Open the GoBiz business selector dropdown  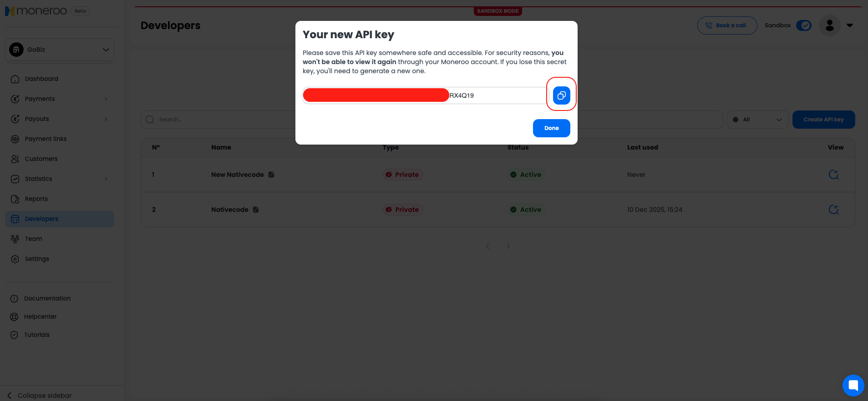pyautogui.click(x=60, y=50)
